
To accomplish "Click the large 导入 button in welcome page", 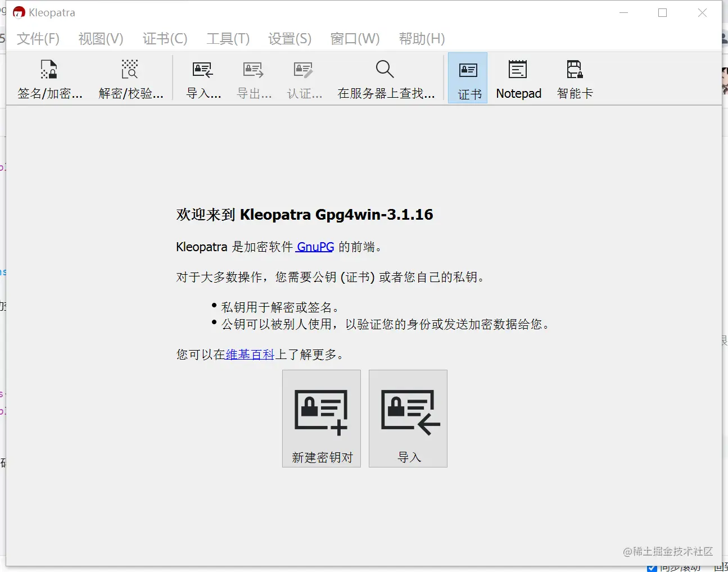I will 408,419.
